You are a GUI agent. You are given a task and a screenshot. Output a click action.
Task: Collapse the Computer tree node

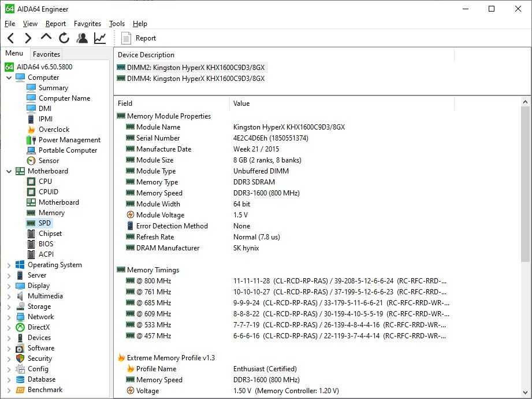point(9,77)
